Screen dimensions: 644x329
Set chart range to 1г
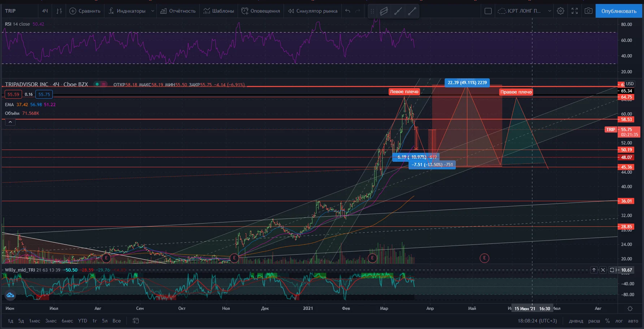tap(95, 321)
